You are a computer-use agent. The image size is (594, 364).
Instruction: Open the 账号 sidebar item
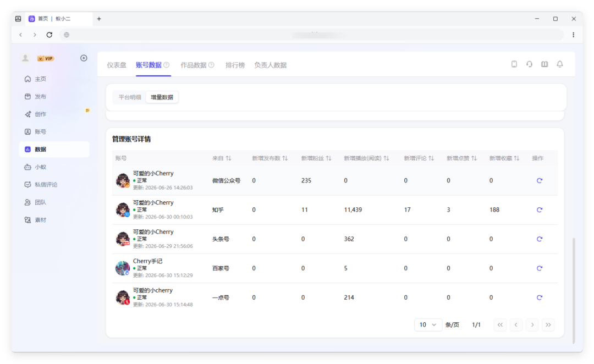pyautogui.click(x=54, y=132)
